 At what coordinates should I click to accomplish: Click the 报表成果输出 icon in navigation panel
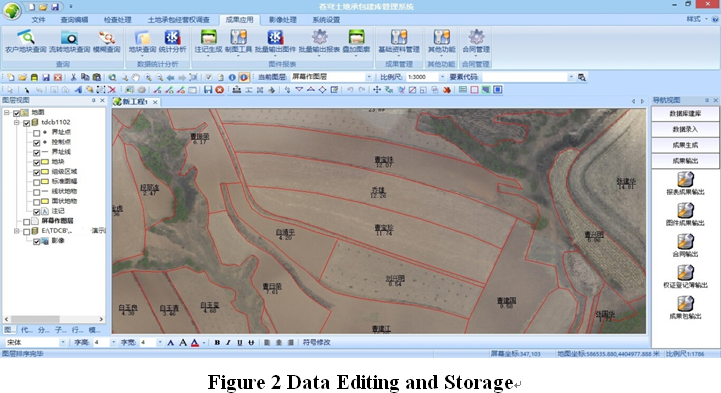[x=685, y=179]
